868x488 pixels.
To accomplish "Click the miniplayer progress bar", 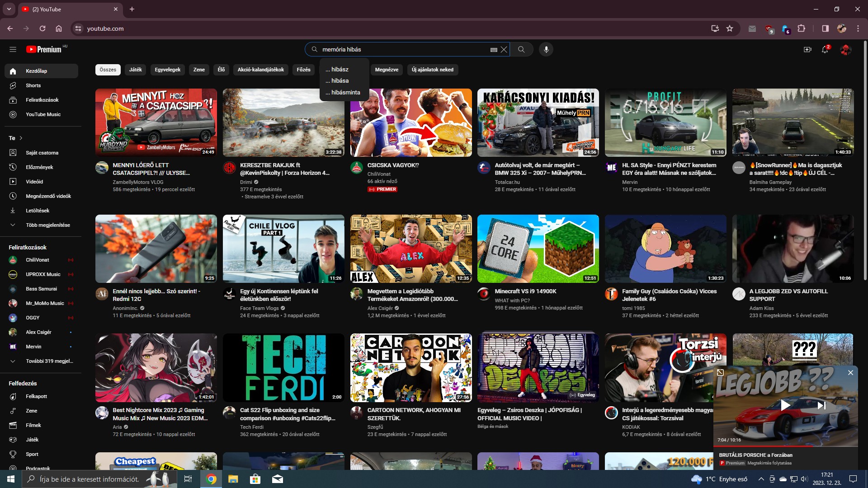I will (786, 446).
